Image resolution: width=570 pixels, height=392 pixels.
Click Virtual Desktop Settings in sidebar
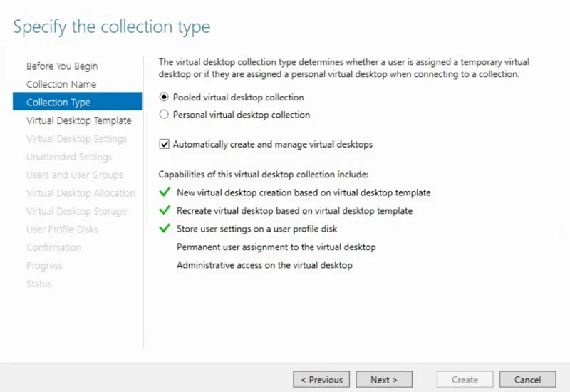click(x=76, y=139)
